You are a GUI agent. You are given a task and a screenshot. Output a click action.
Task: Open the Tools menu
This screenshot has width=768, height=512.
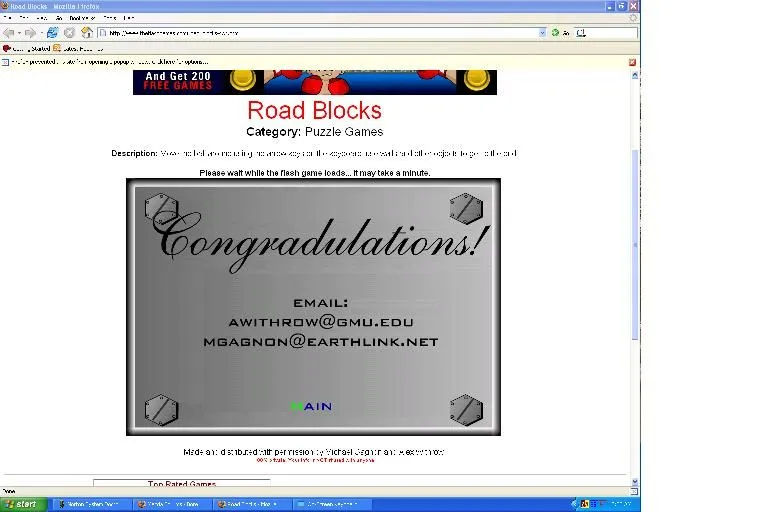109,18
